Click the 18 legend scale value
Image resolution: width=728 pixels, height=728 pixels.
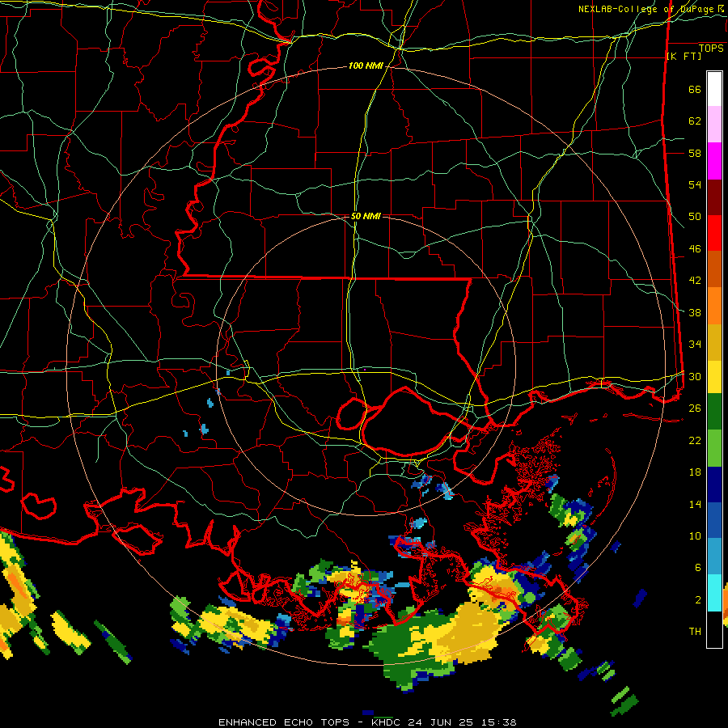tap(695, 472)
